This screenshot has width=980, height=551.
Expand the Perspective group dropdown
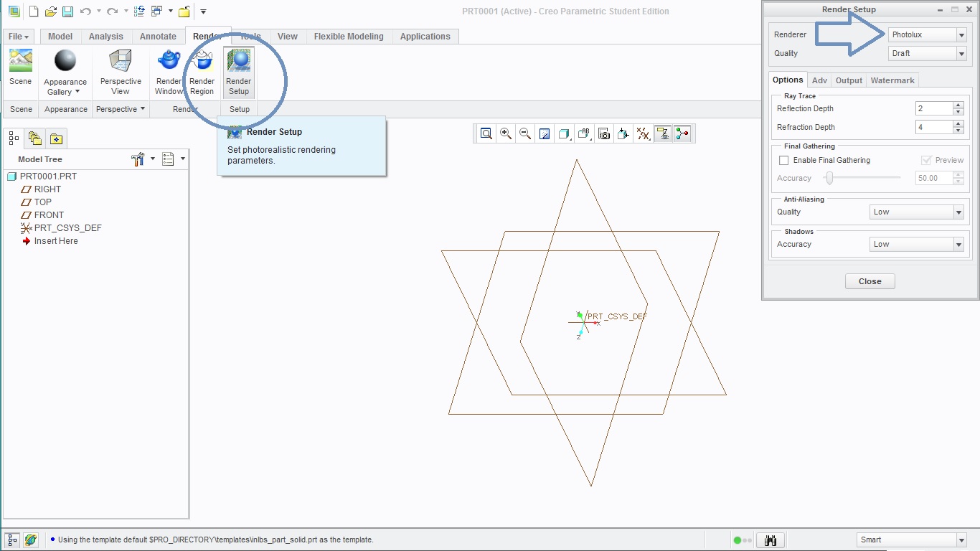click(x=121, y=109)
